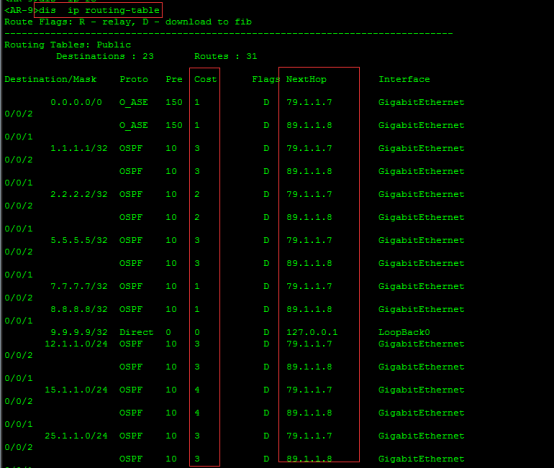Click destination 9.9.9.9/32
The height and width of the screenshot is (469, 554).
(x=79, y=333)
